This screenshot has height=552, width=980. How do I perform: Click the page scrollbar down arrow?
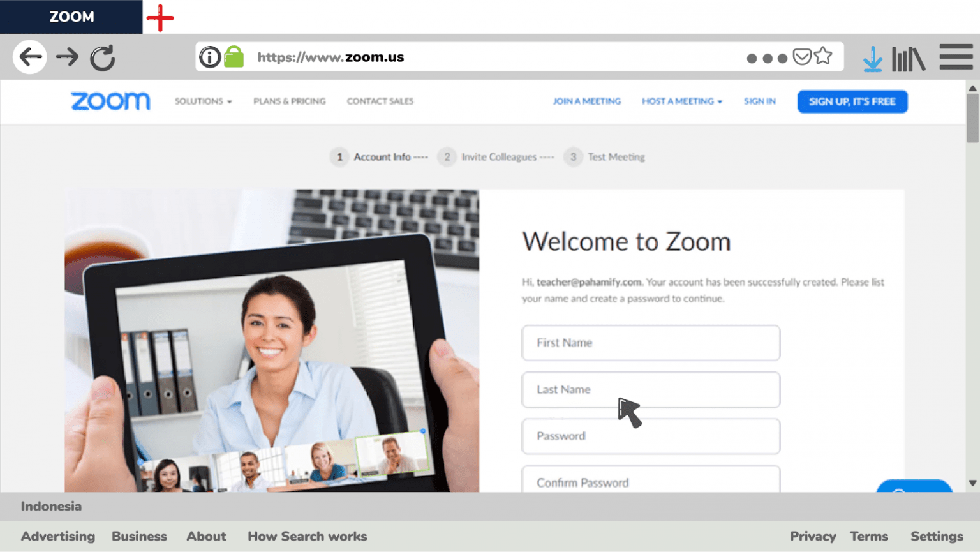pos(972,483)
